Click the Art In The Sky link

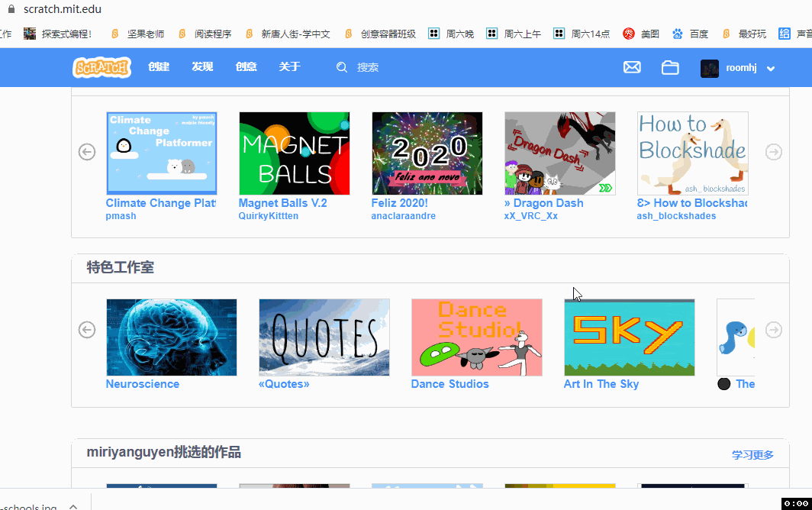point(601,384)
